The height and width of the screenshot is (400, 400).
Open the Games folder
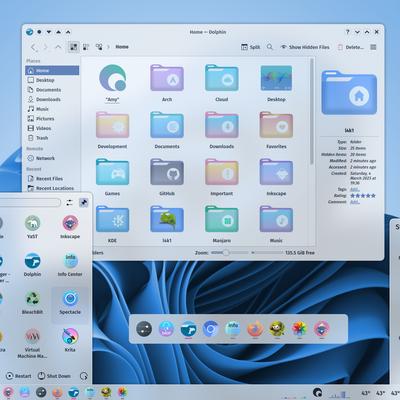coord(112,172)
